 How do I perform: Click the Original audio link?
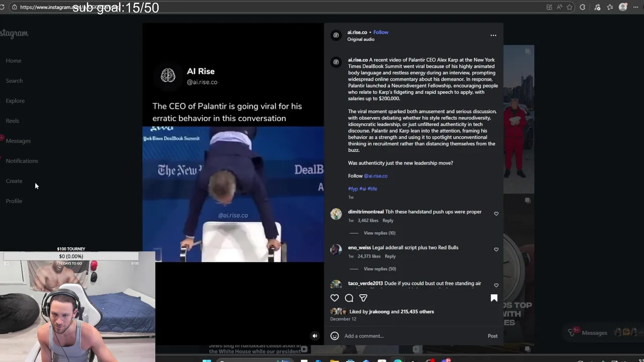coord(361,39)
